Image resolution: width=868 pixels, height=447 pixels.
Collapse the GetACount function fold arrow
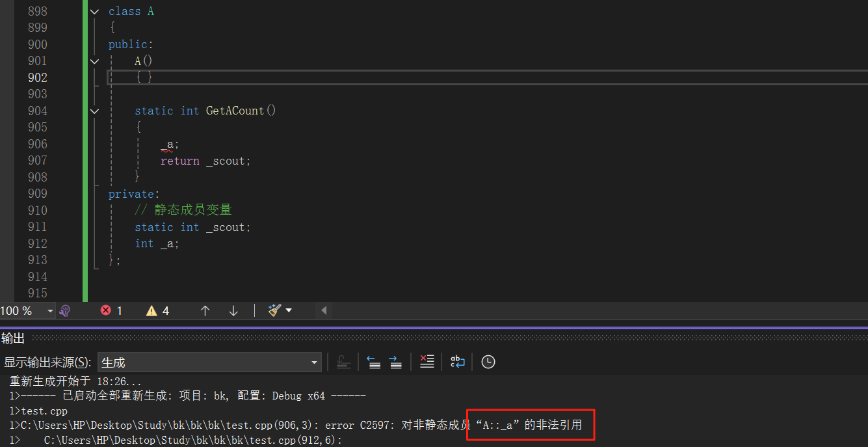[x=95, y=111]
